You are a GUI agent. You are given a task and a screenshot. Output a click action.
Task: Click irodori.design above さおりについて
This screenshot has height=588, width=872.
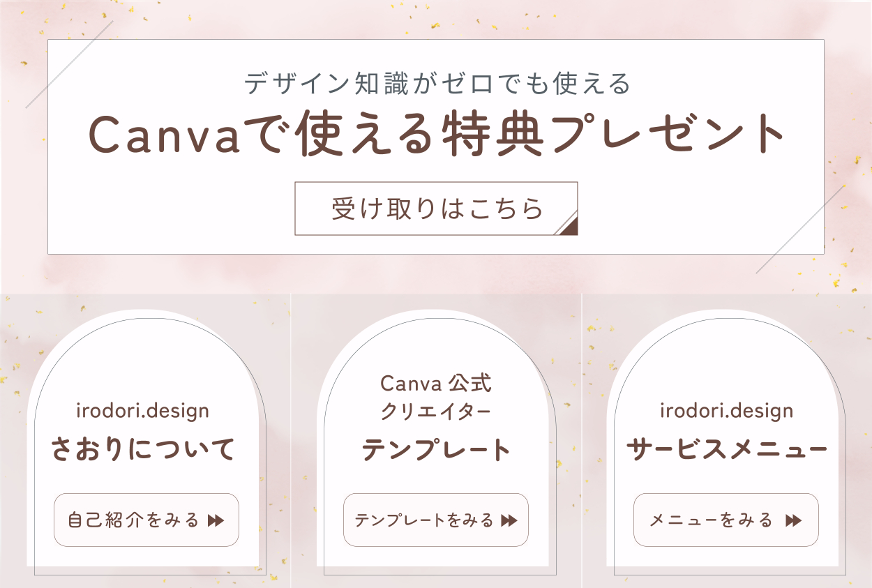142,411
